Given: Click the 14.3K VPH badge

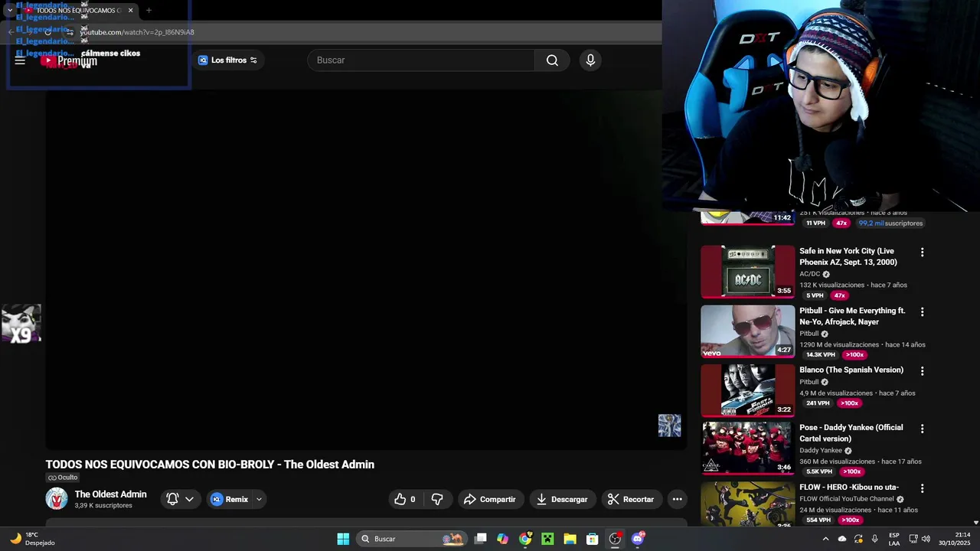Looking at the screenshot, I should pos(820,355).
